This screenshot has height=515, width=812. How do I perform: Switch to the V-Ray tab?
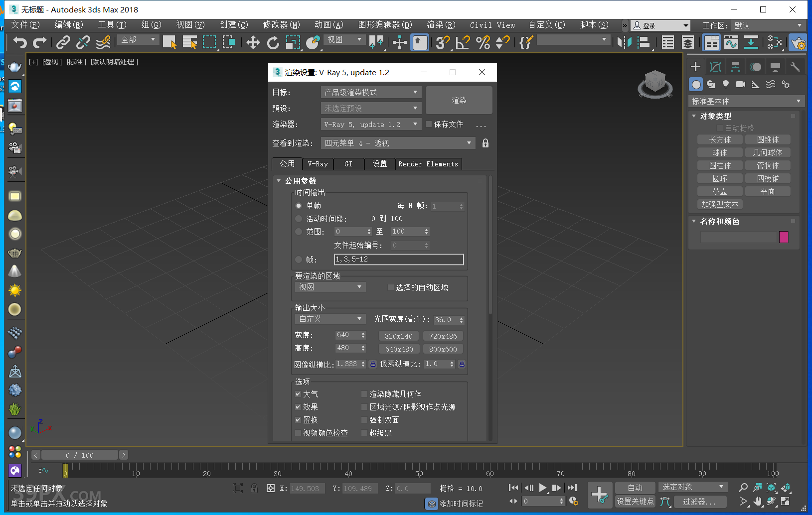(318, 164)
